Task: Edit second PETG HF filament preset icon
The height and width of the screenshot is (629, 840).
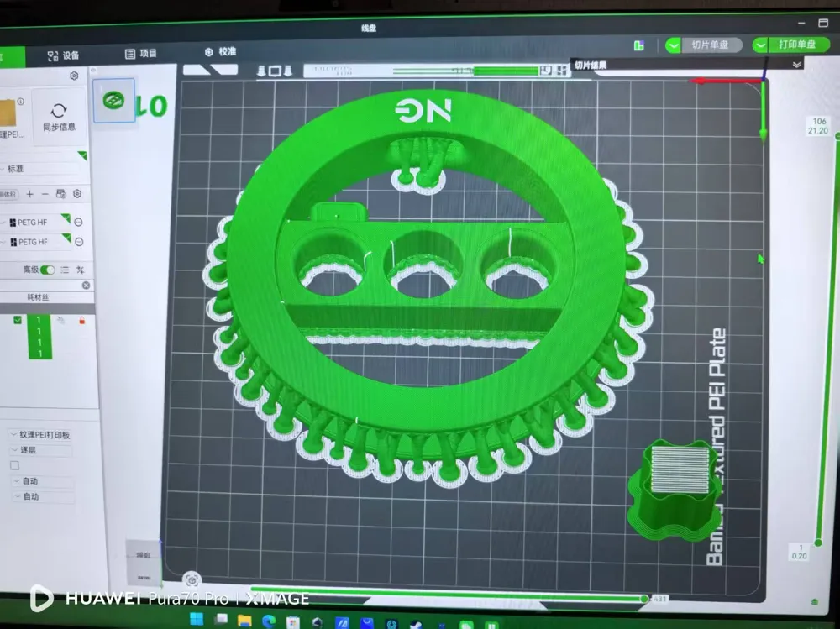Action: pyautogui.click(x=79, y=242)
